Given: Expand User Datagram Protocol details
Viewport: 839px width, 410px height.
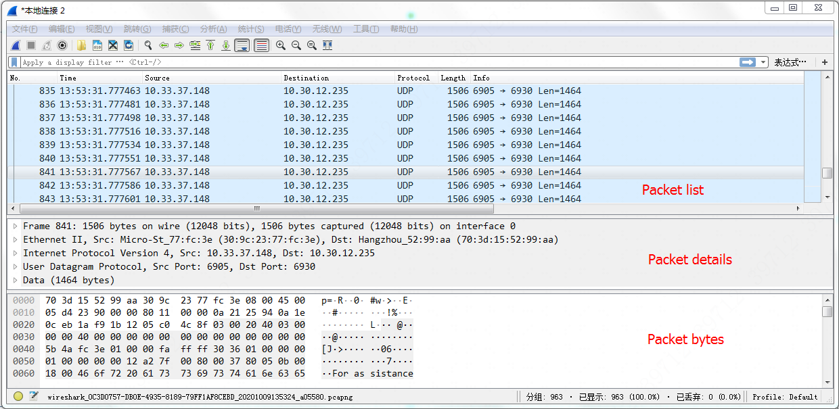Looking at the screenshot, I should 14,267.
